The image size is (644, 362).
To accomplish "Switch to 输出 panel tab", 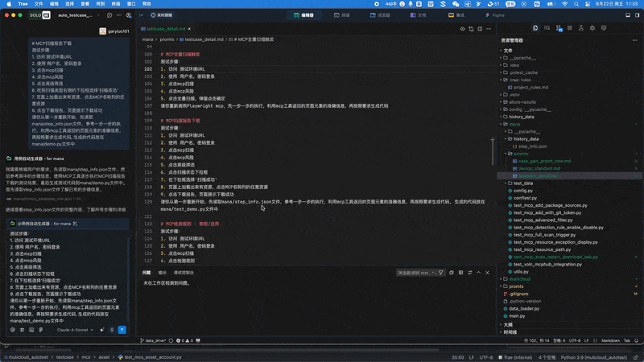I will [163, 273].
